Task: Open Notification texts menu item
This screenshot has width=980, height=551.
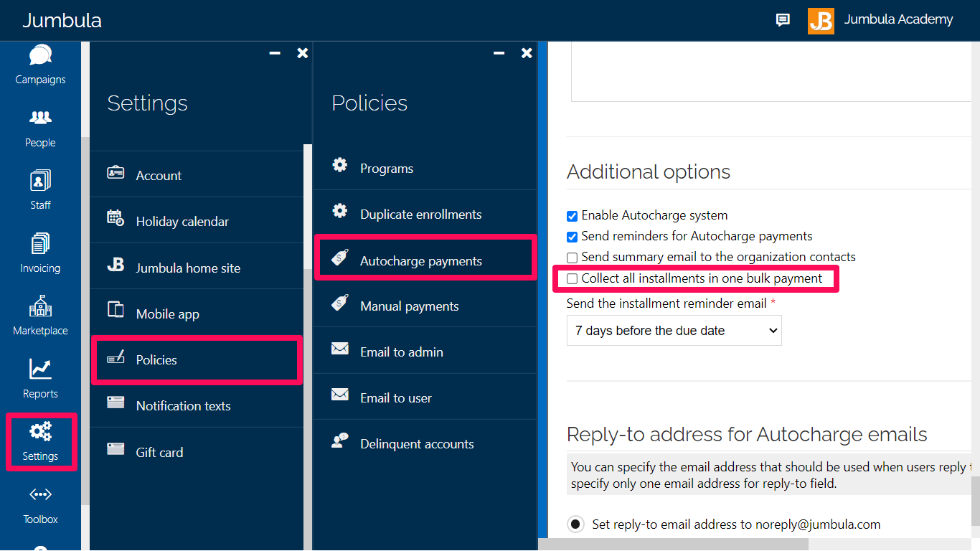Action: 197,405
